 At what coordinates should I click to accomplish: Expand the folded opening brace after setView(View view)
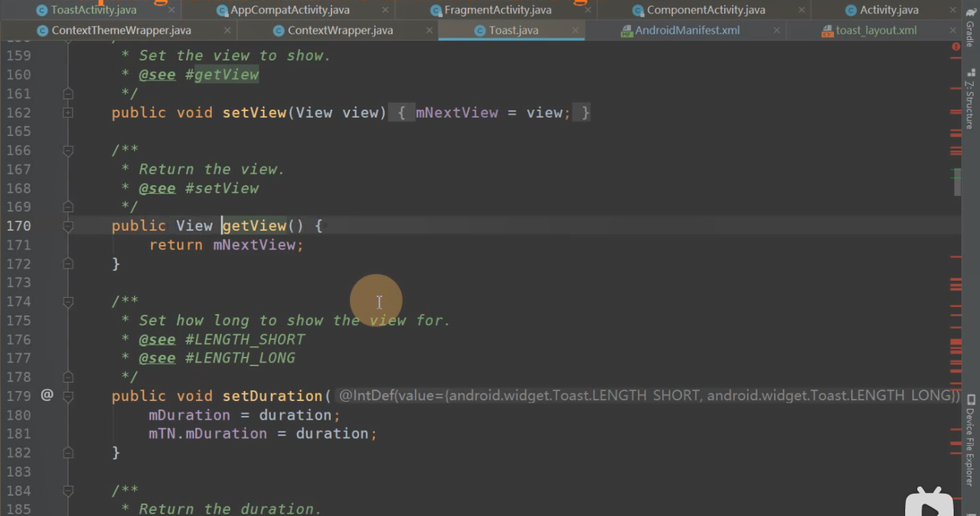(x=401, y=113)
